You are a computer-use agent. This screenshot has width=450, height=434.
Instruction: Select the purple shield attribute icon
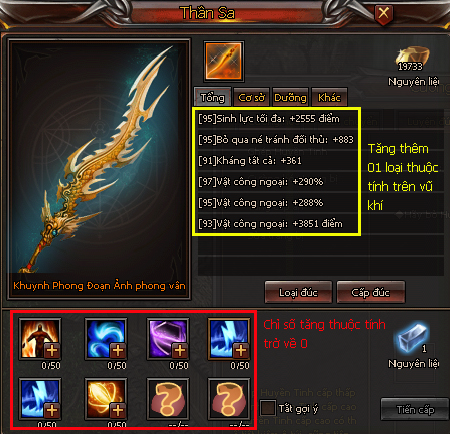pyautogui.click(x=168, y=339)
